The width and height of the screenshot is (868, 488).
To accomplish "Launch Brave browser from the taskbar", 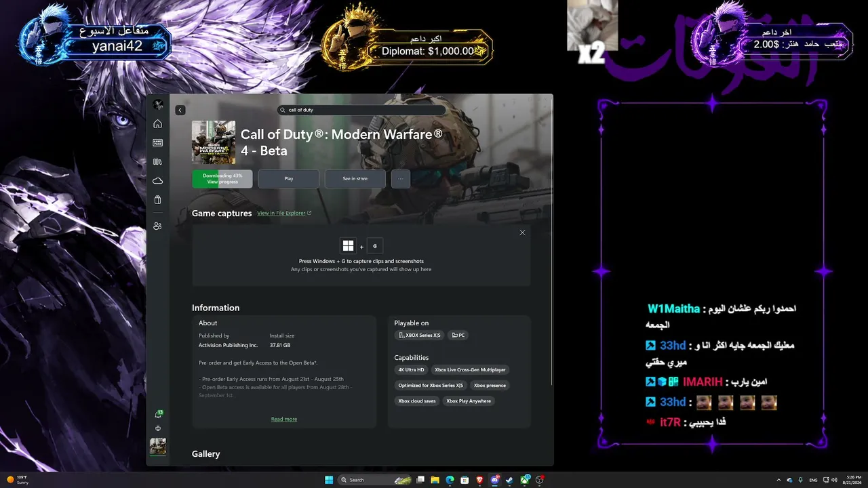I will 480,480.
